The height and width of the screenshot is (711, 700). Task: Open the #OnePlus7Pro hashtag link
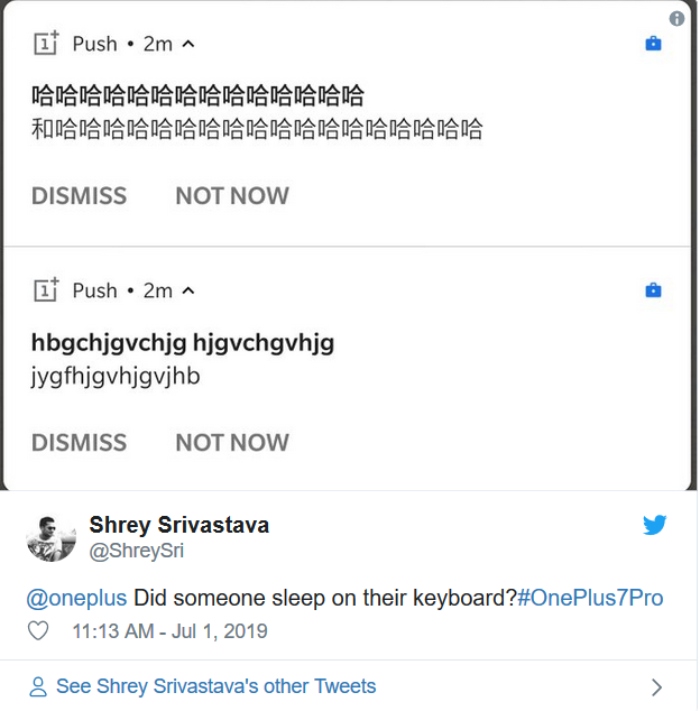590,598
